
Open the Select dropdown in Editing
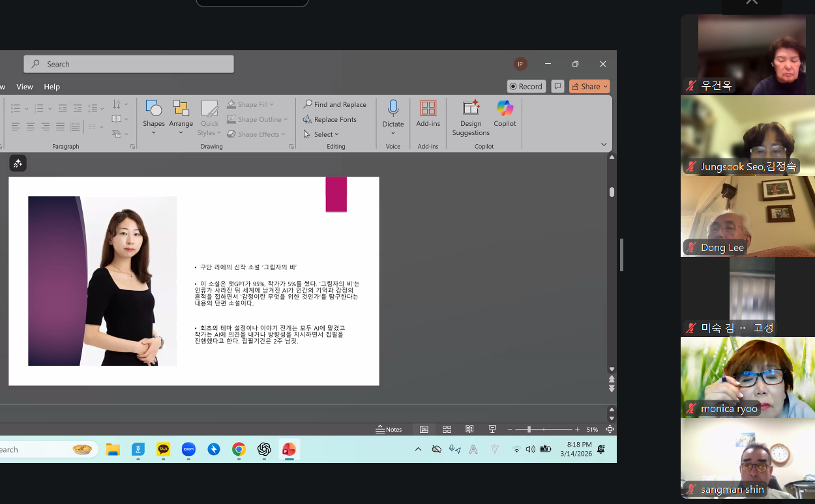[x=322, y=134]
